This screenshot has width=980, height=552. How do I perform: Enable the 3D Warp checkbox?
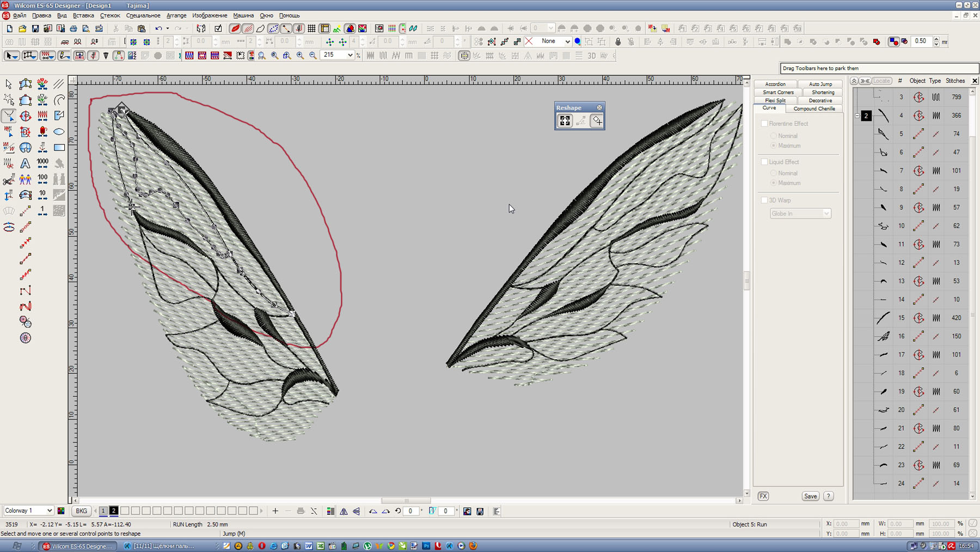click(764, 200)
